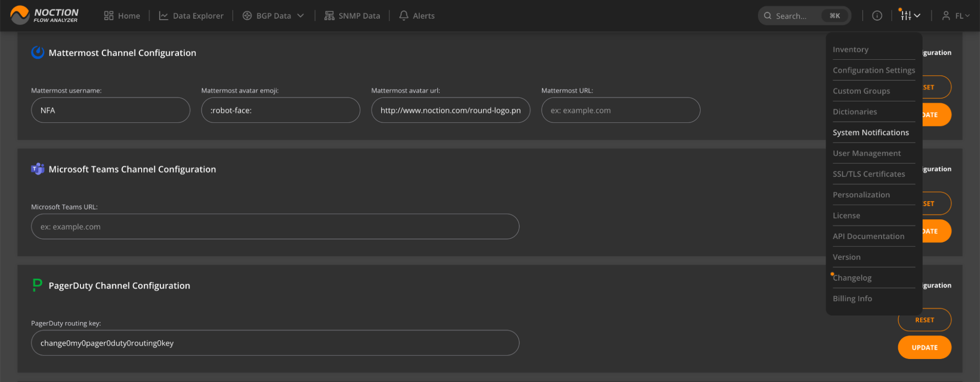Viewport: 980px width, 382px height.
Task: Click the Microsoft Teams Channel Configuration heading
Action: coord(132,169)
